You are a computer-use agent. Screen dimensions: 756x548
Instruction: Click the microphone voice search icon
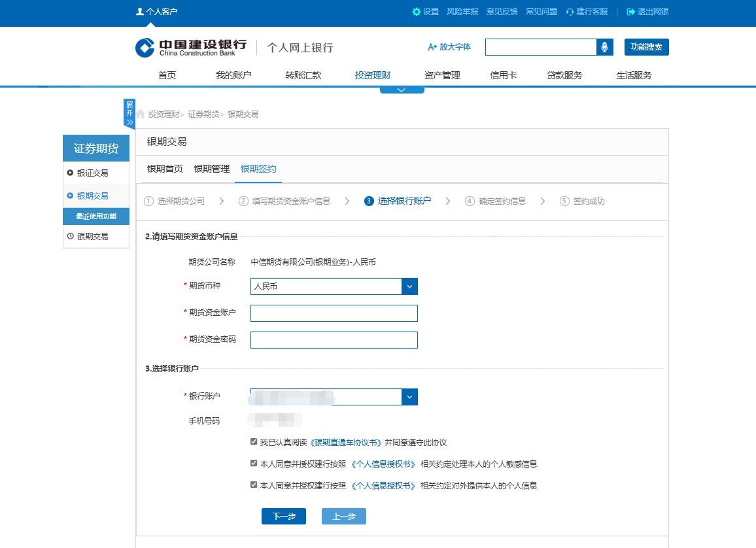(605, 46)
